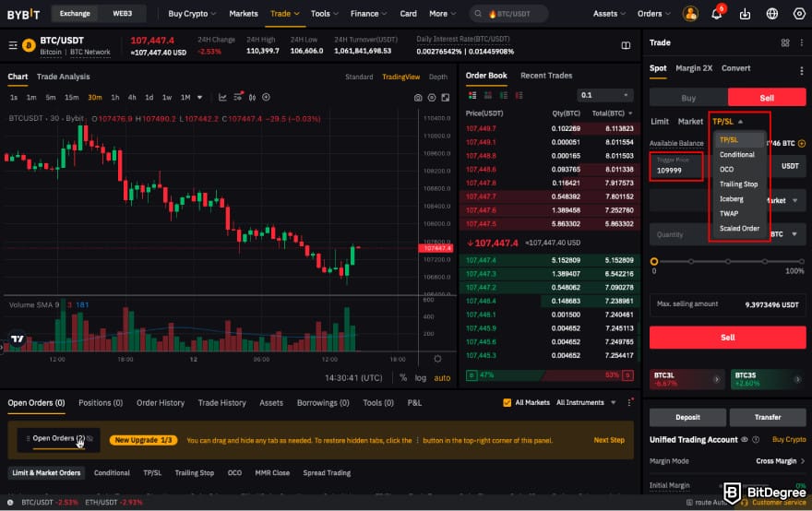Click the Bitcoin coin icon
Image resolution: width=812 pixels, height=511 pixels.
click(29, 45)
